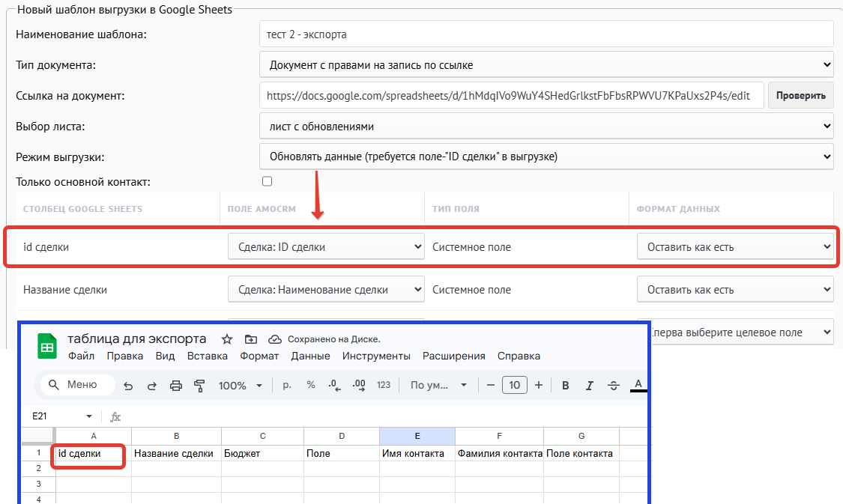Screen dimensions: 843x504
Task: Click the print icon in Sheets toolbar
Action: click(x=176, y=385)
